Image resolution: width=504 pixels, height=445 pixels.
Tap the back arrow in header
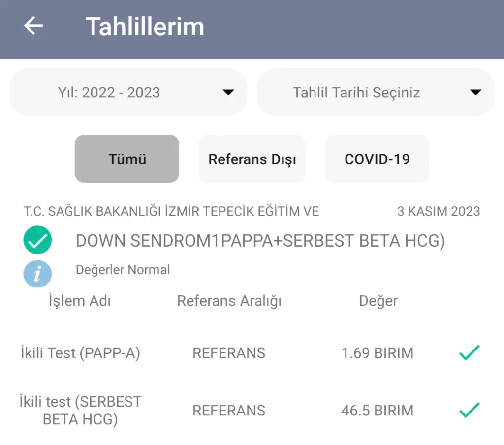coord(33,26)
